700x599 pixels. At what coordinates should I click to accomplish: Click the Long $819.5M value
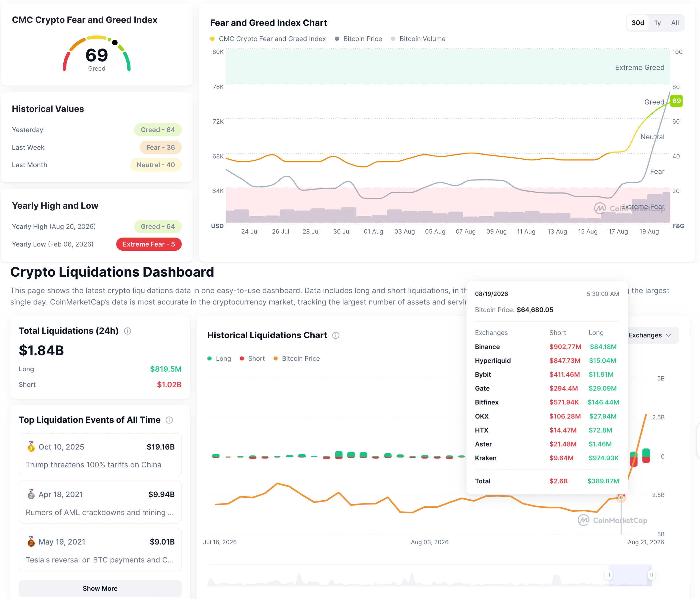[x=166, y=369]
